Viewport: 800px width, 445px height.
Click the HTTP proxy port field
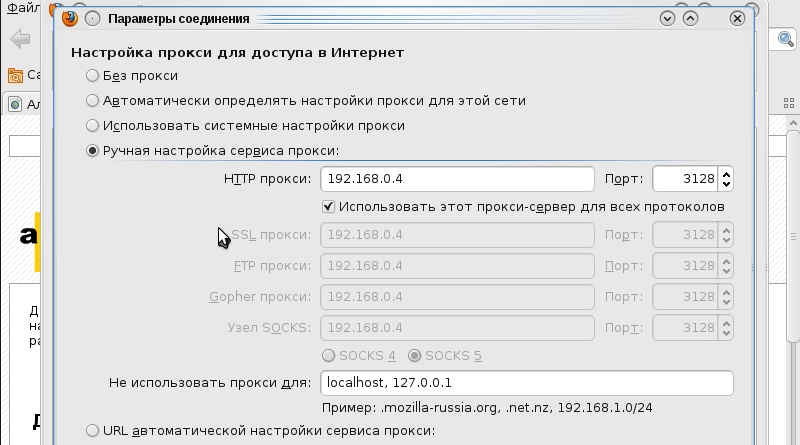click(685, 179)
